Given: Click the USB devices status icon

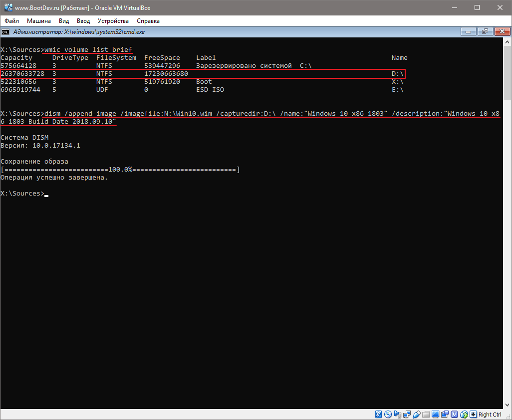Looking at the screenshot, I should [x=416, y=415].
